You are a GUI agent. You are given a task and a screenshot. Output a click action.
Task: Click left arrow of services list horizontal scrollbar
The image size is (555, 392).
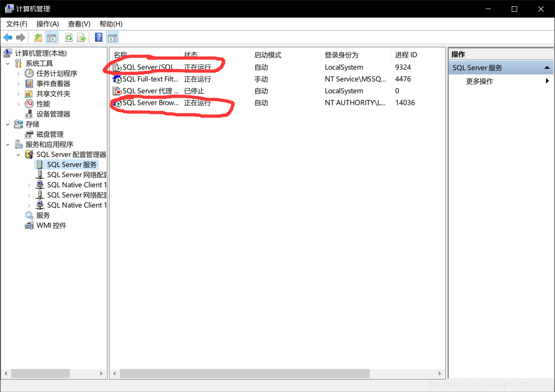tap(115, 374)
